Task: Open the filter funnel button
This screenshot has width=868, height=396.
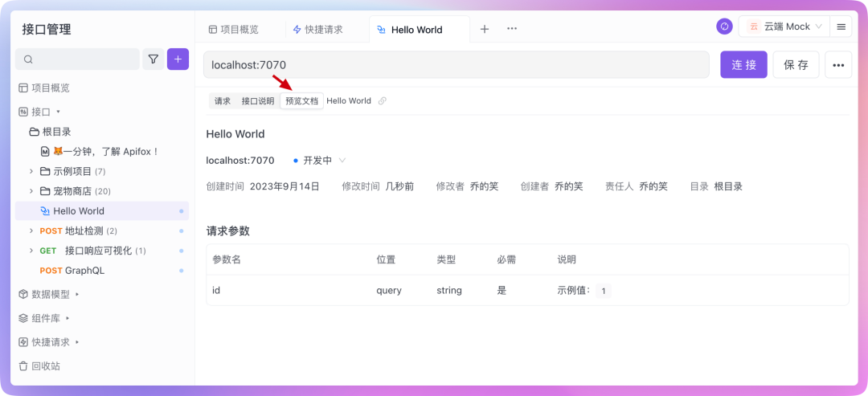Action: (154, 59)
